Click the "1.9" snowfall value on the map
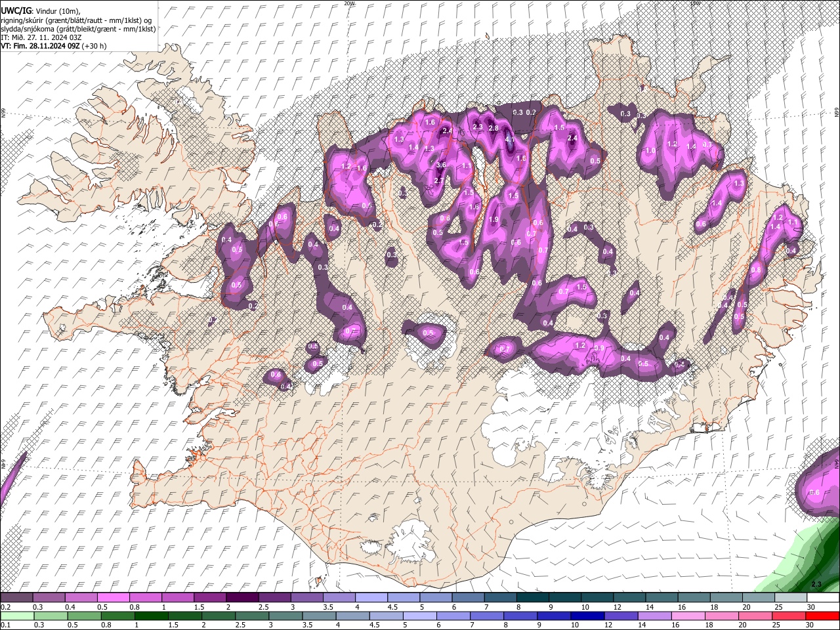This screenshot has height=630, width=840. pos(493,219)
